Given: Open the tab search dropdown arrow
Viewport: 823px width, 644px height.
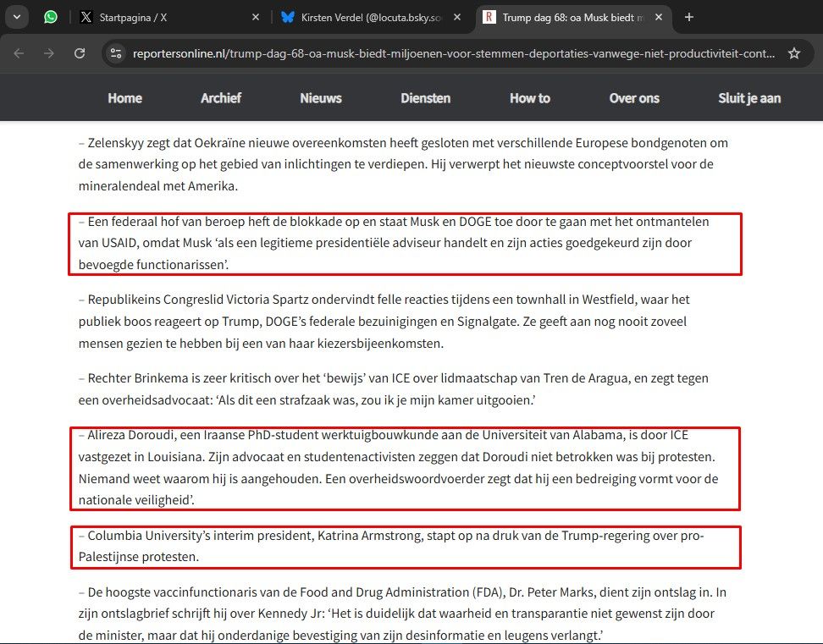Looking at the screenshot, I should 17,17.
